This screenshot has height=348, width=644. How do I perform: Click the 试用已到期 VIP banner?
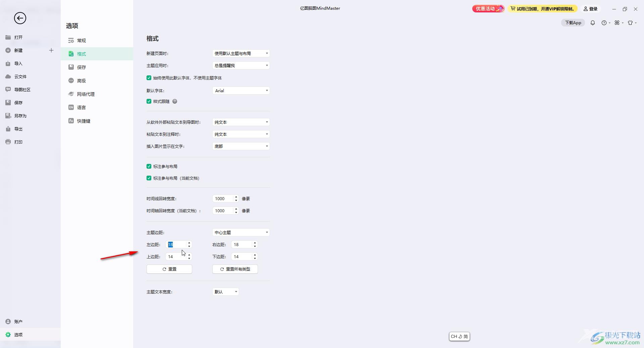(542, 9)
